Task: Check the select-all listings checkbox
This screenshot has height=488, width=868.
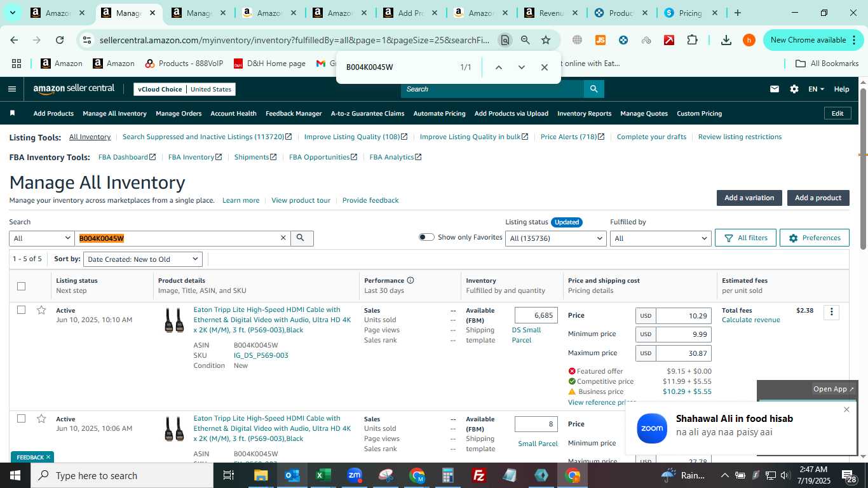Action: (21, 286)
